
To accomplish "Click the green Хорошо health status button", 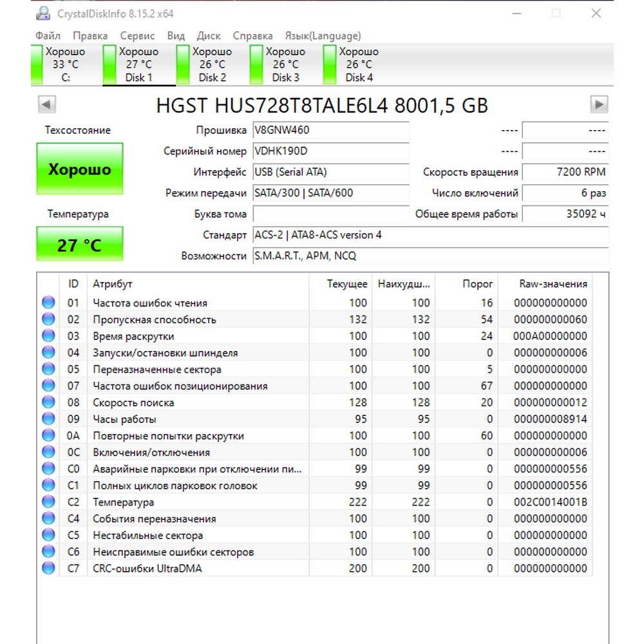I will 80,168.
